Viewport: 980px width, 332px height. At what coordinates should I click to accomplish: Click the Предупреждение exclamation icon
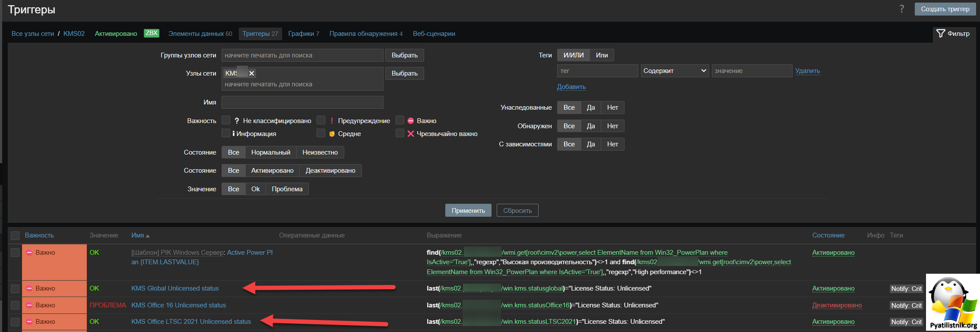tap(332, 121)
